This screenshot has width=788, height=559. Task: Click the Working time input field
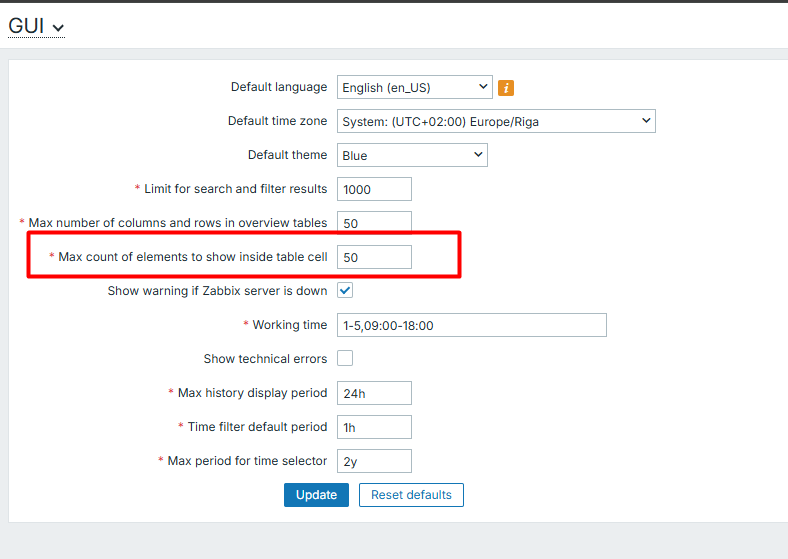pyautogui.click(x=471, y=325)
